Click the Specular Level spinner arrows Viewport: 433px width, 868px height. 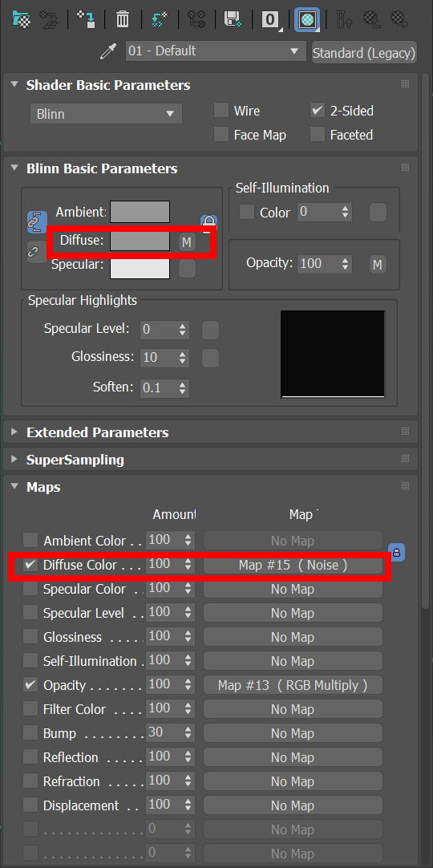183,330
